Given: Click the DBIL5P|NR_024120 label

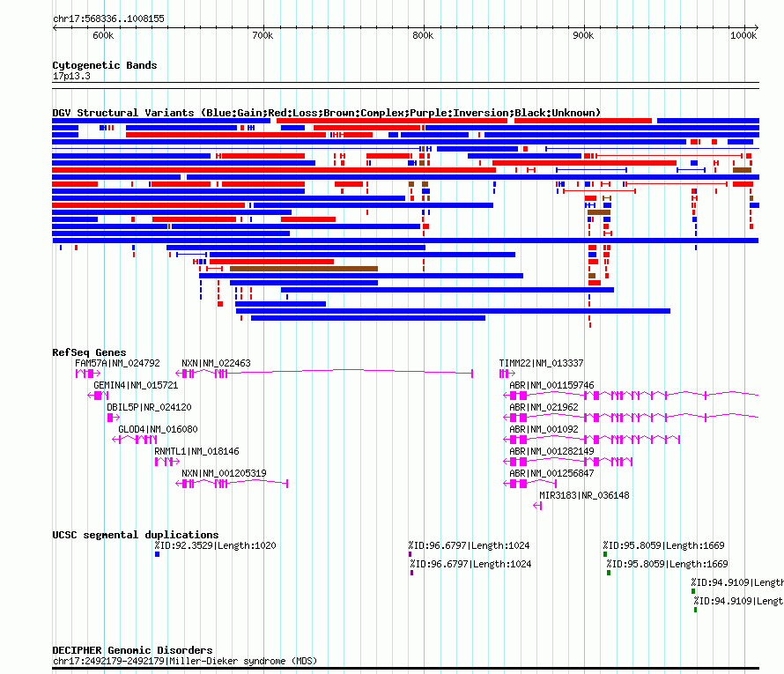Looking at the screenshot, I should click(149, 408).
